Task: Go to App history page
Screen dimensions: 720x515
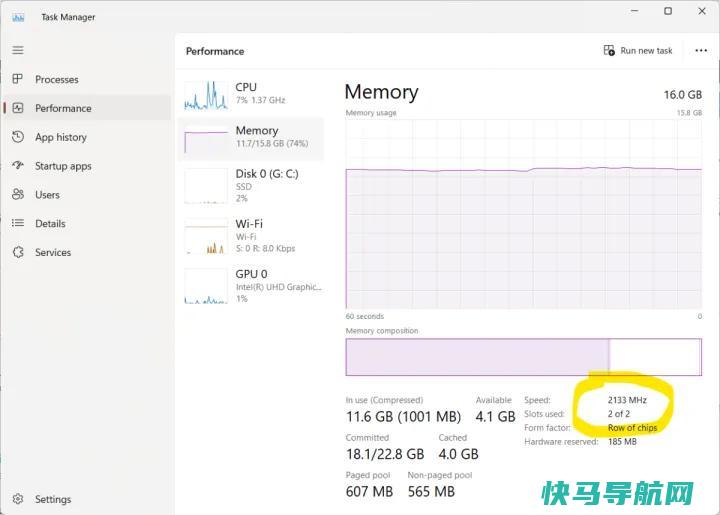Action: click(x=87, y=137)
